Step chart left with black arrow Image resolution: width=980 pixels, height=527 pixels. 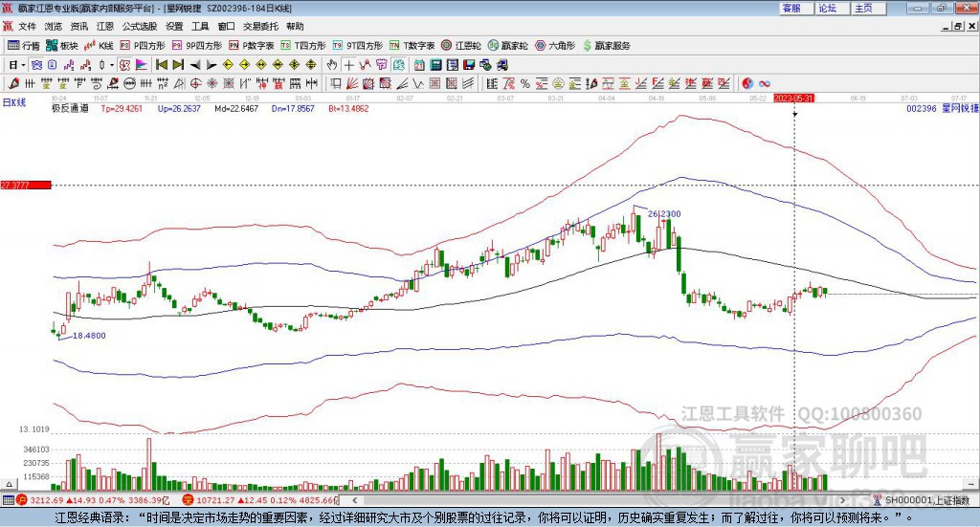click(x=195, y=65)
